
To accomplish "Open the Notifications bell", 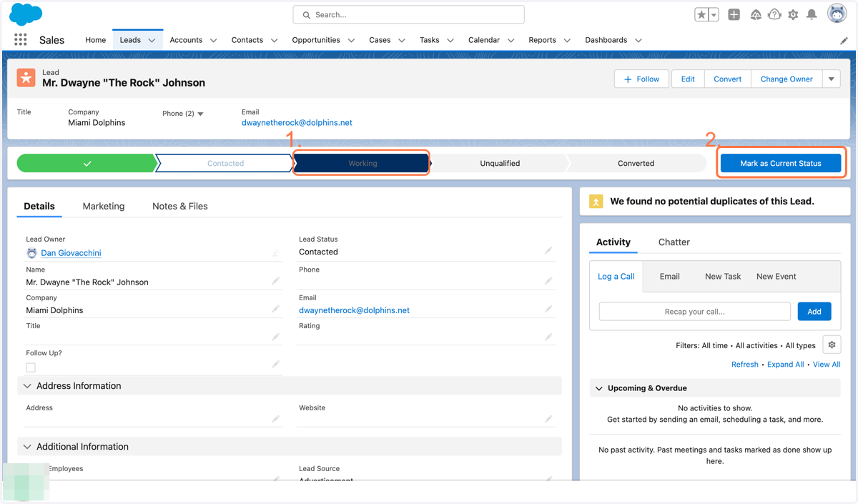I will pyautogui.click(x=812, y=14).
